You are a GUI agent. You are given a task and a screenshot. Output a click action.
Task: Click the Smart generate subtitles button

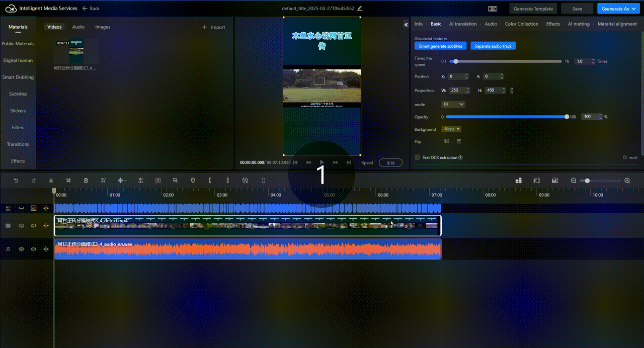440,46
